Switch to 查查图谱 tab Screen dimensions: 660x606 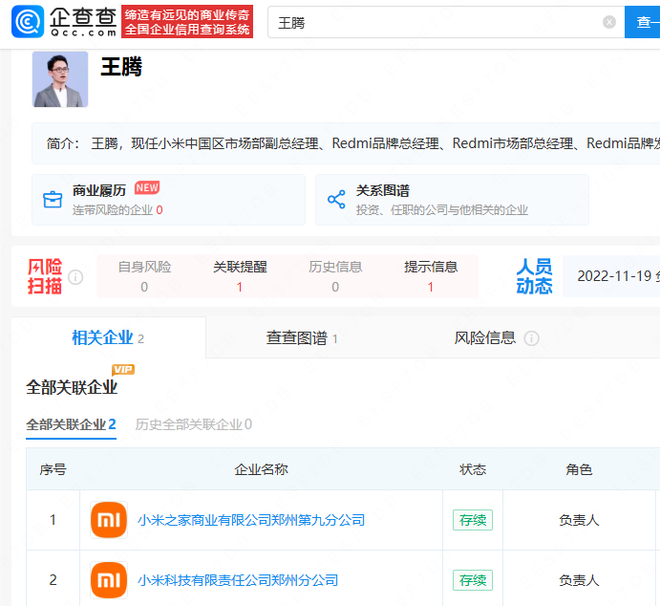301,338
